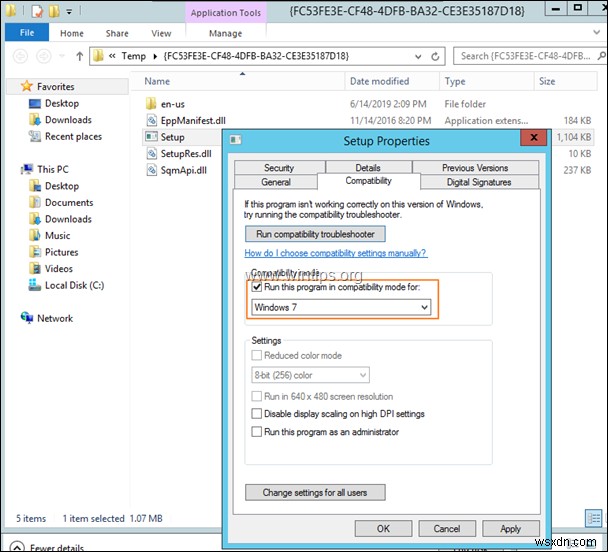Viewport: 608px width, 552px height.
Task: Switch to the General tab
Action: 276,182
